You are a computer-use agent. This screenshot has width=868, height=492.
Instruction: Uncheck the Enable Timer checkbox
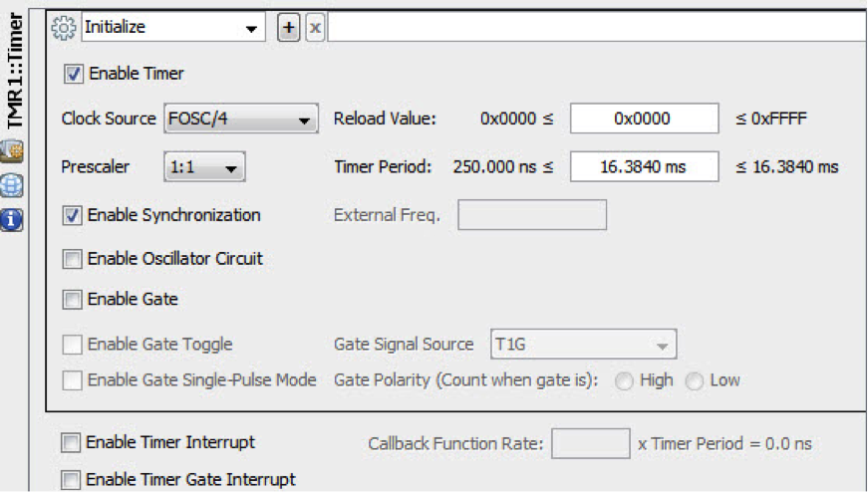pyautogui.click(x=74, y=73)
